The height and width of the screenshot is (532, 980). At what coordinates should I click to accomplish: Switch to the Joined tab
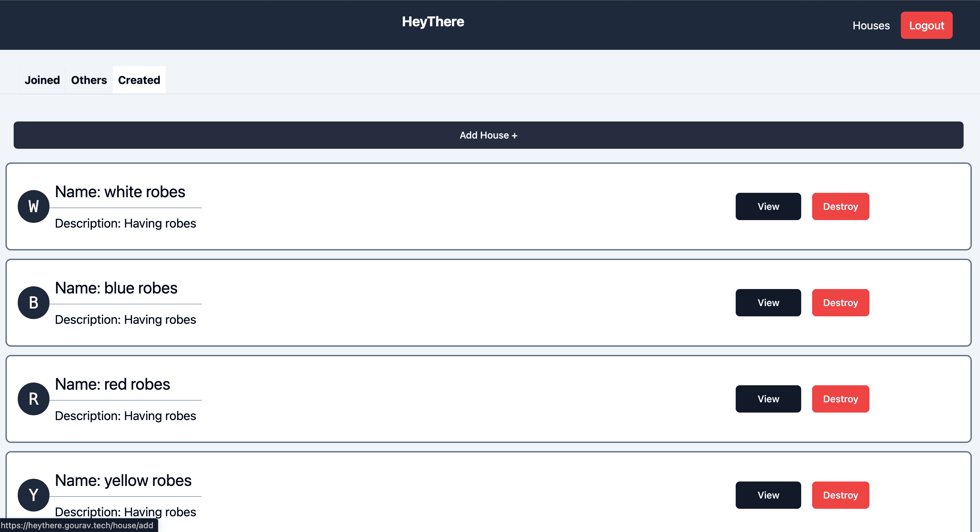pos(42,80)
